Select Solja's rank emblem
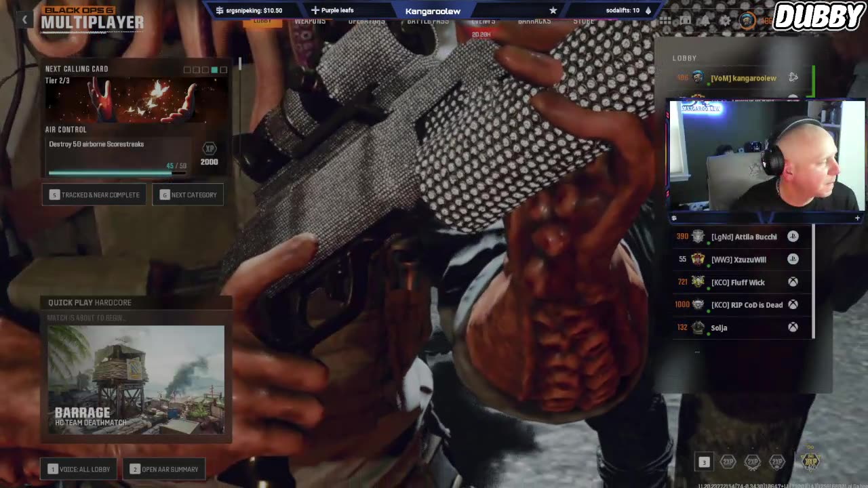868x488 pixels. click(698, 327)
